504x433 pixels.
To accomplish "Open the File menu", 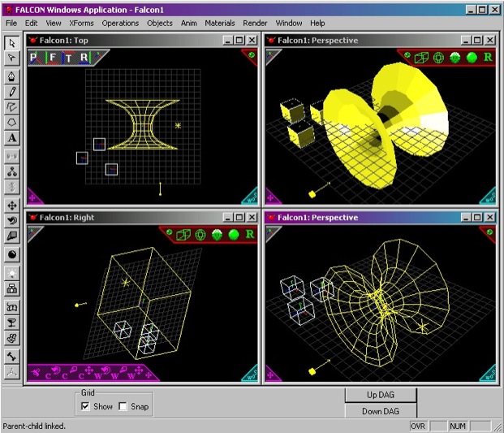I will tap(11, 24).
